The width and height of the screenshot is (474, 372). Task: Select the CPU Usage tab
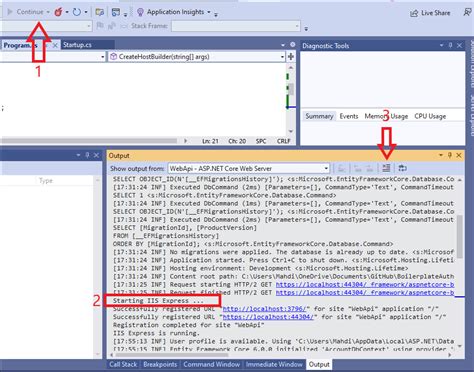click(x=430, y=116)
